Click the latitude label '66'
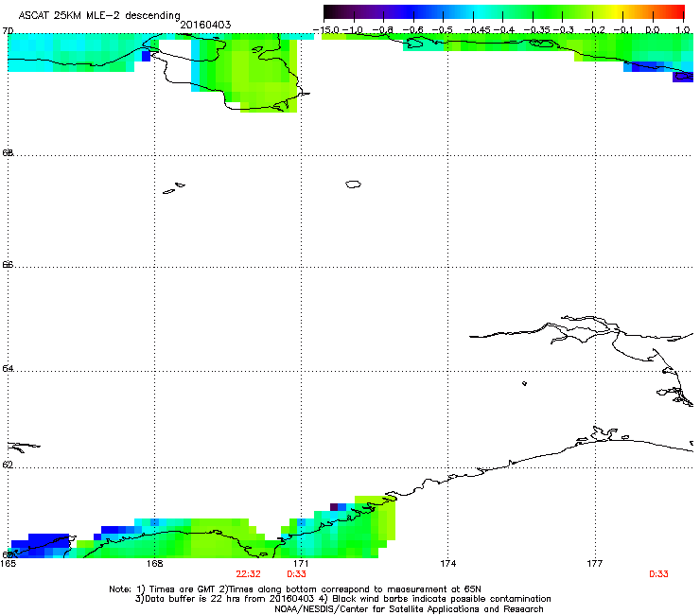This screenshot has height=615, width=700. click(x=8, y=264)
